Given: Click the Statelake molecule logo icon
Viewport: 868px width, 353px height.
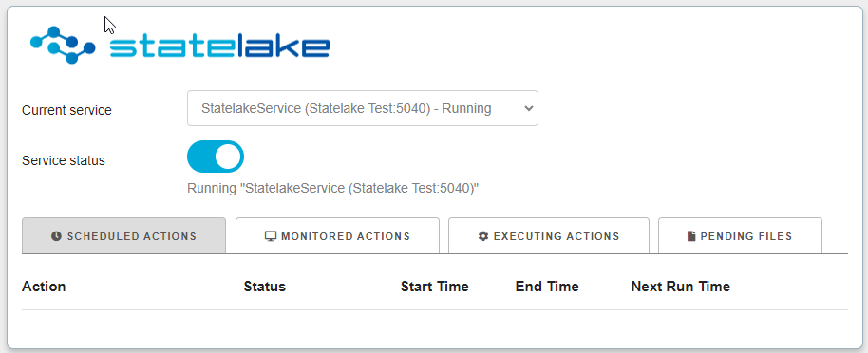Looking at the screenshot, I should pyautogui.click(x=63, y=45).
